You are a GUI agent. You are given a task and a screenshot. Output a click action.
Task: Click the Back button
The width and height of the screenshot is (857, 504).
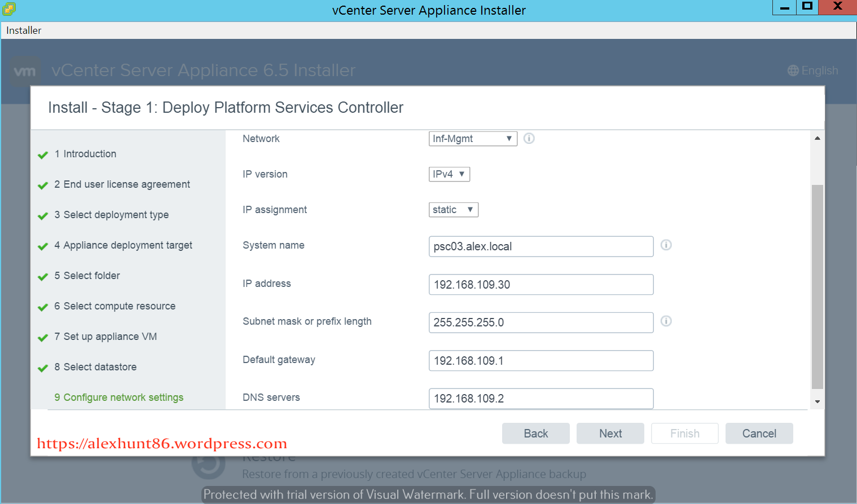(x=536, y=434)
